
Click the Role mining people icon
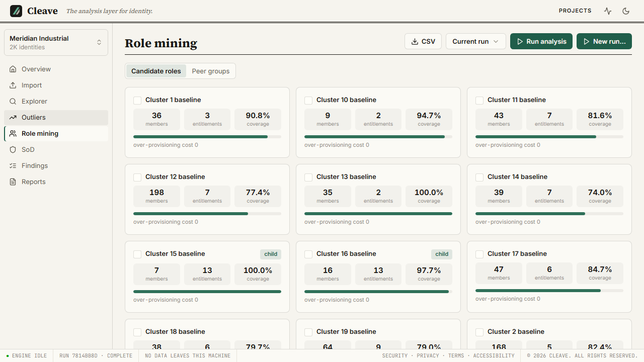click(13, 134)
